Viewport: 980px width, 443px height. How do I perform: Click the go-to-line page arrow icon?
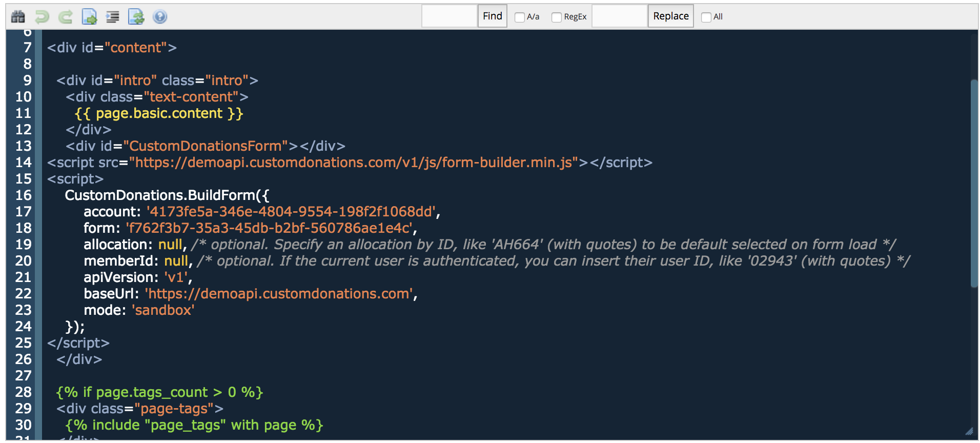coord(89,17)
